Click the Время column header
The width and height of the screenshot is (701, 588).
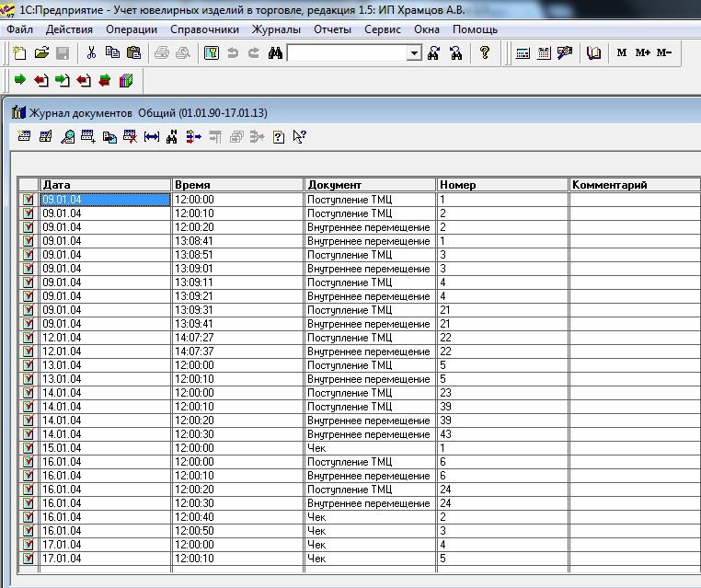[x=237, y=185]
